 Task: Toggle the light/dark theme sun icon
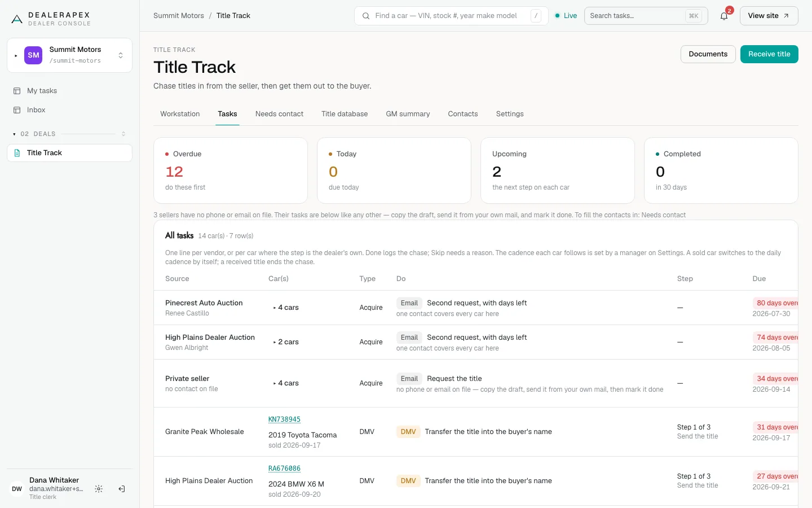pos(99,489)
